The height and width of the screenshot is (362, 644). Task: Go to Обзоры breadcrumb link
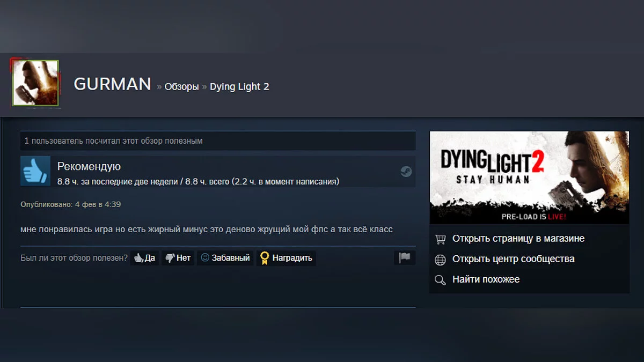coord(181,86)
